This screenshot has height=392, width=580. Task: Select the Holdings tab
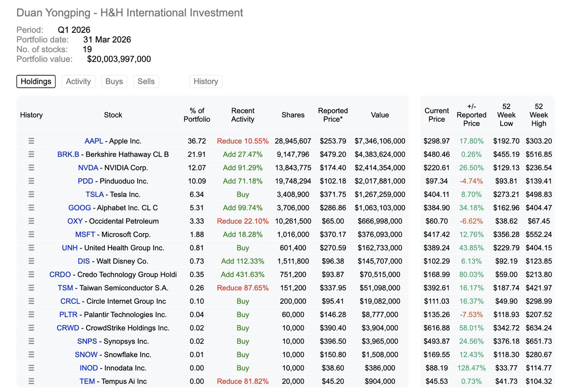(x=36, y=82)
